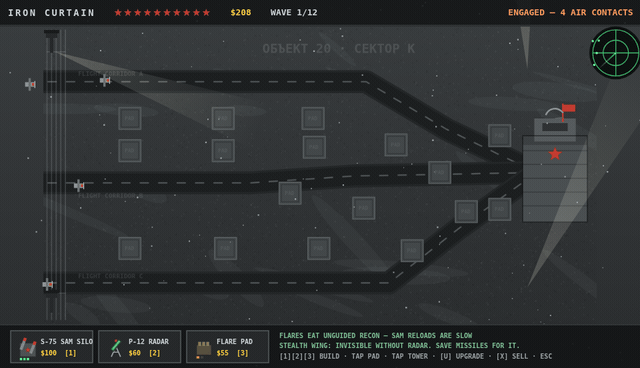The image size is (640, 368).
Task: Click the [X] SELL hint text
Action: coord(513,356)
